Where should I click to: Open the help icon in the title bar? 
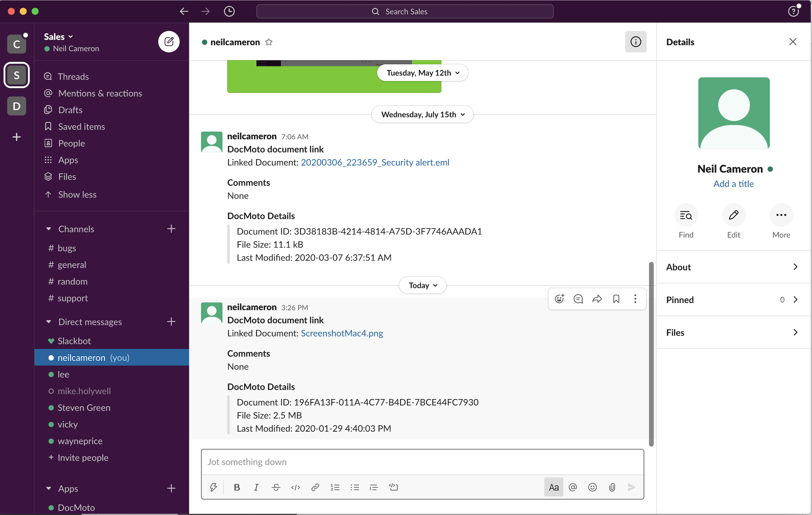793,11
